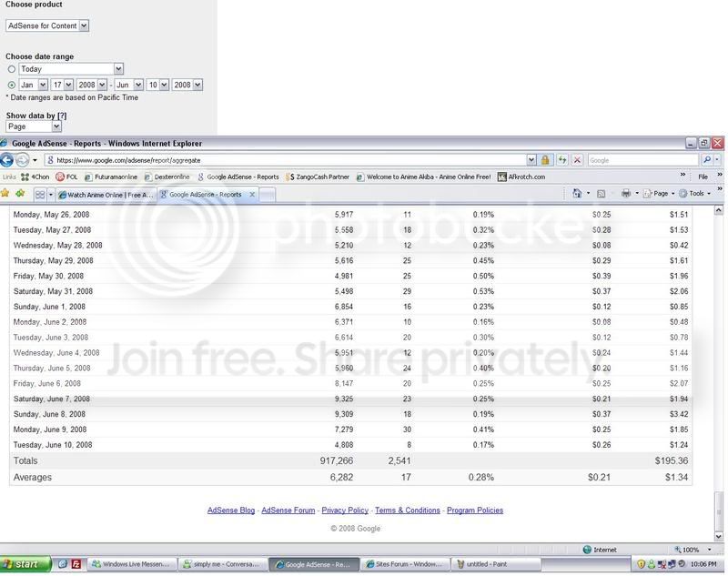Click the vertical scrollbar down arrow
The width and height of the screenshot is (728, 576).
point(719,537)
